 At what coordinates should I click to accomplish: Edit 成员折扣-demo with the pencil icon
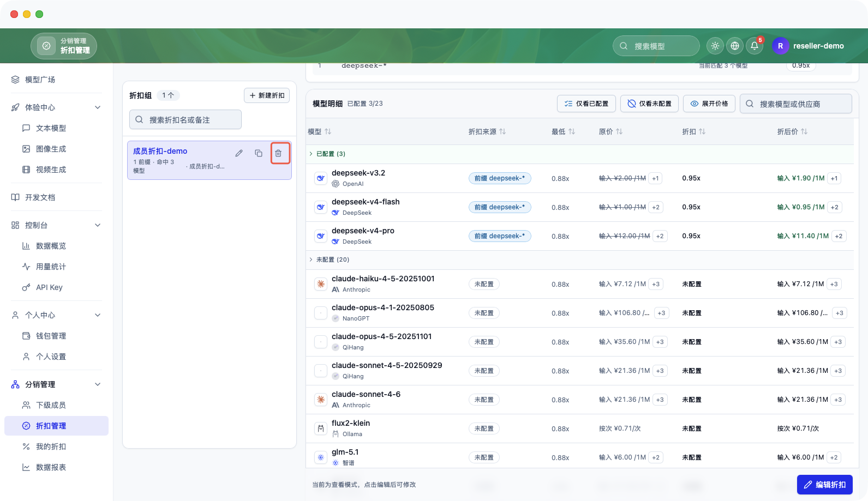tap(239, 153)
